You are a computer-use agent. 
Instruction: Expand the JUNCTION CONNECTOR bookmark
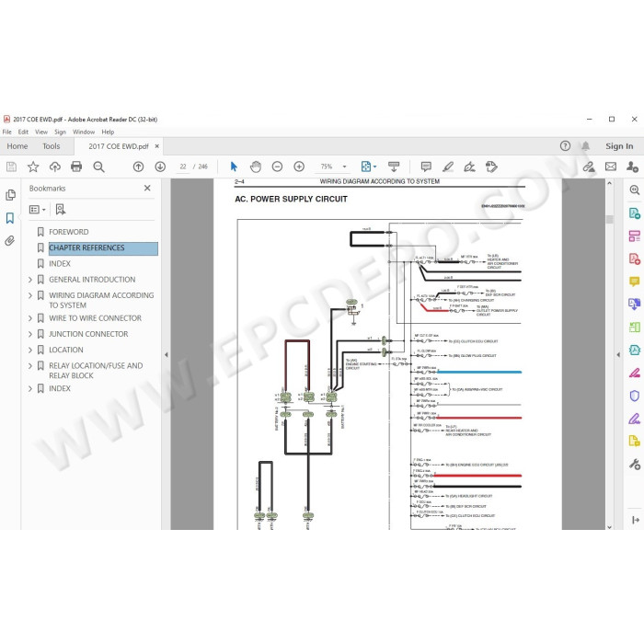pos(30,334)
